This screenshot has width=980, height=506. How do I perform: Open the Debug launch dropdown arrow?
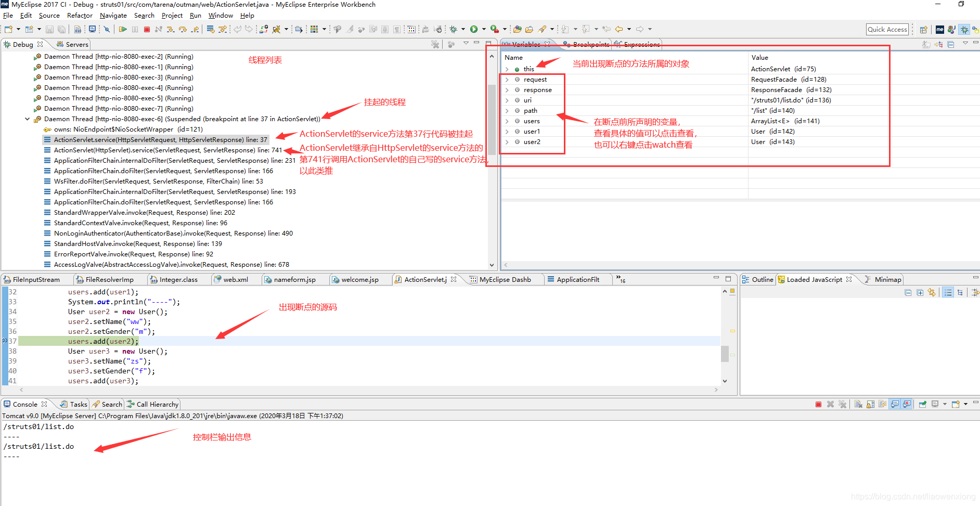(x=463, y=29)
